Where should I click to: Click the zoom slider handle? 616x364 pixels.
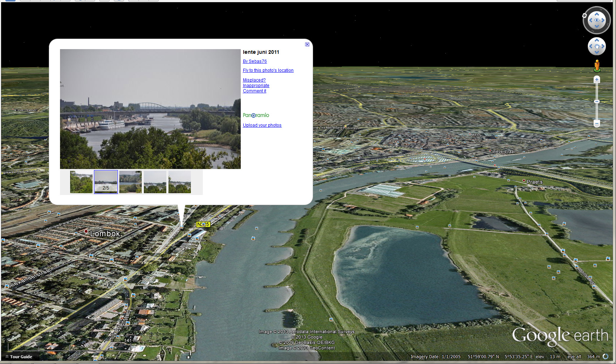coord(597,101)
